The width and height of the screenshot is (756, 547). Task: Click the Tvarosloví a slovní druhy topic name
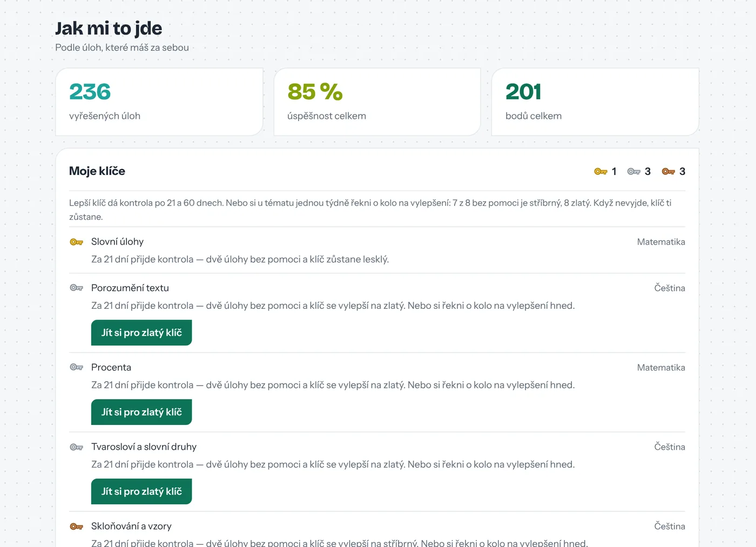[x=144, y=447]
